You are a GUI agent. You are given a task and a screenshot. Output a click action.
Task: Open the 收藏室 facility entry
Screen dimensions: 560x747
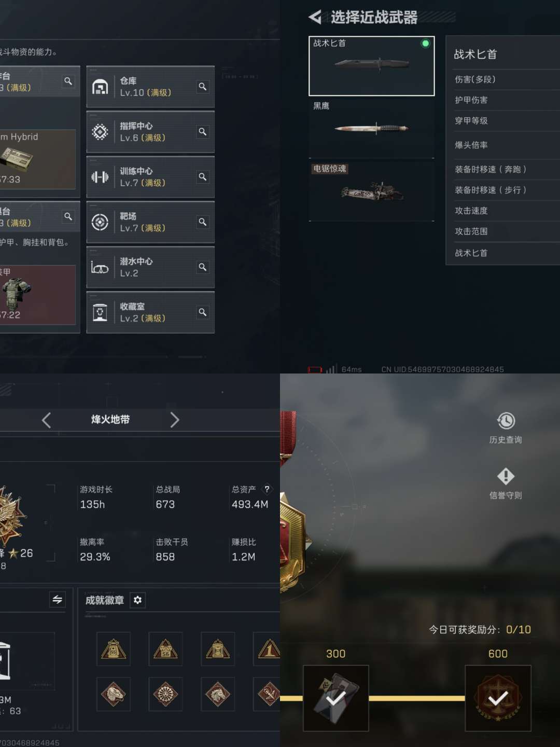tap(150, 312)
